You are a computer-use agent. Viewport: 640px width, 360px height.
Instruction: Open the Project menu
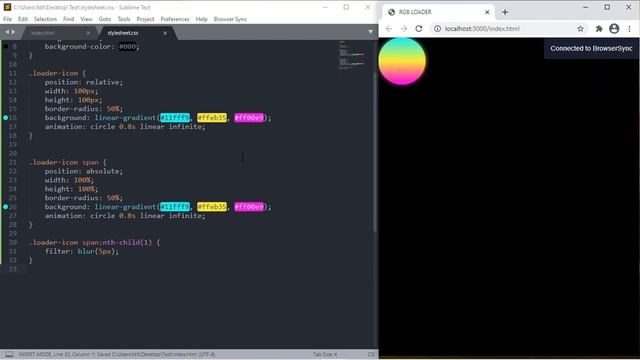(145, 19)
